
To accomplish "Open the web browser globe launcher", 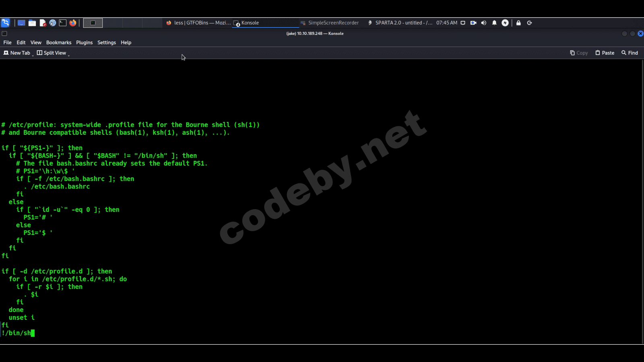I will pyautogui.click(x=53, y=23).
